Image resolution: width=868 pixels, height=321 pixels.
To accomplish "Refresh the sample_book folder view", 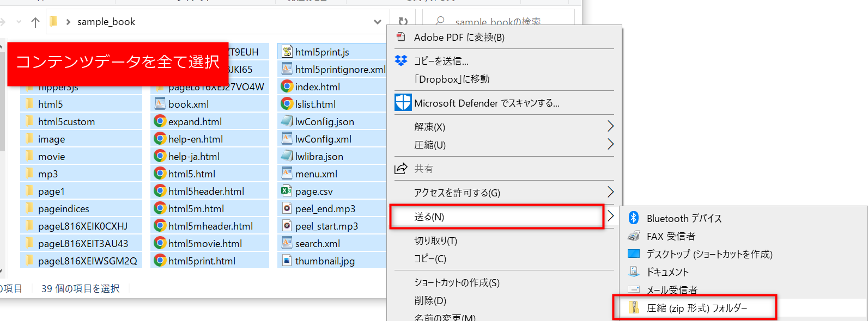I will tap(403, 22).
